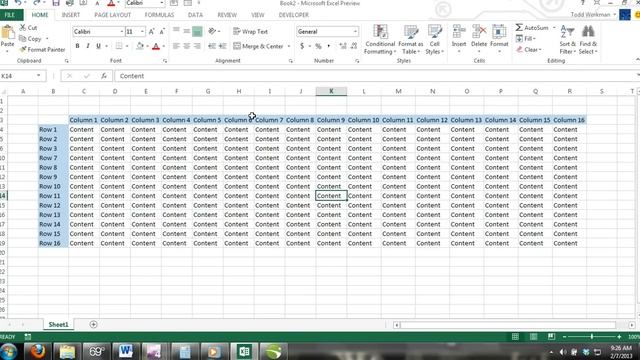This screenshot has width=640, height=360.
Task: Open Cell Styles gallery
Action: 434,40
